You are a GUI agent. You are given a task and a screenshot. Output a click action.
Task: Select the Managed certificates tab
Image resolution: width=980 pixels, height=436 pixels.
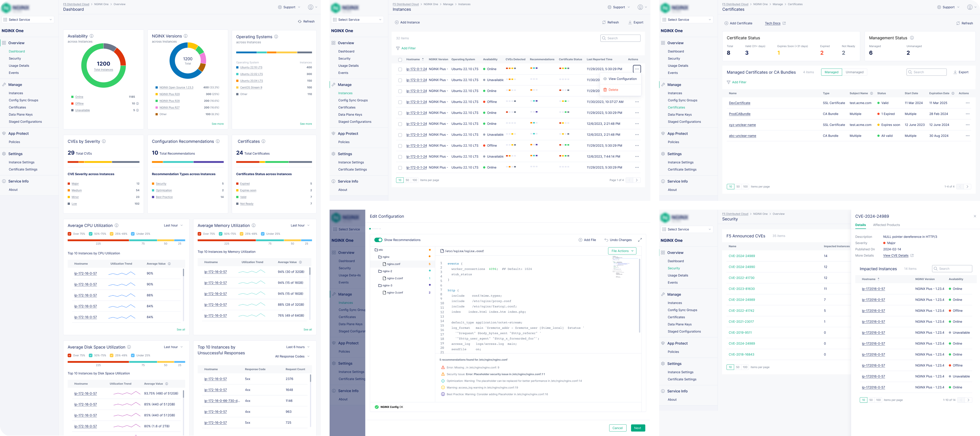pyautogui.click(x=831, y=72)
